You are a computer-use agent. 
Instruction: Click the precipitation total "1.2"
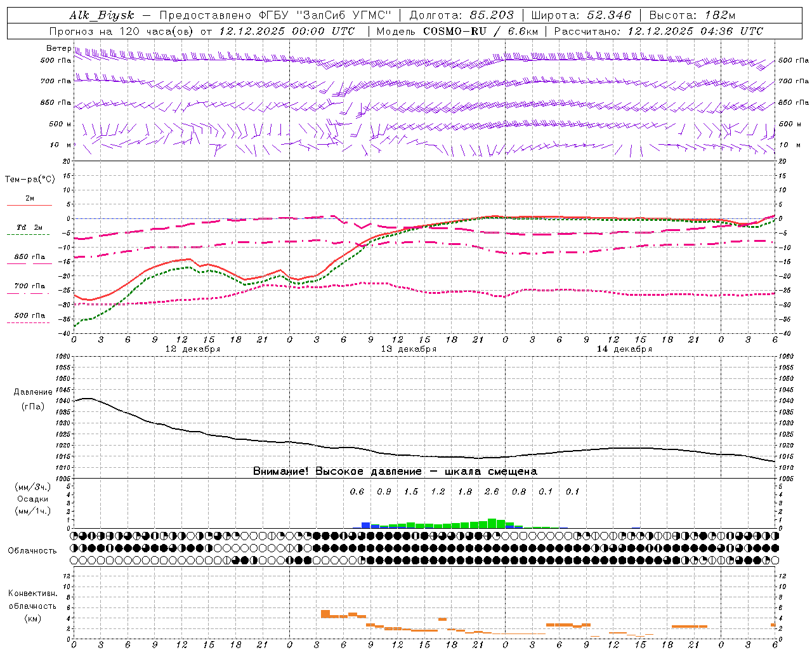[x=438, y=491]
